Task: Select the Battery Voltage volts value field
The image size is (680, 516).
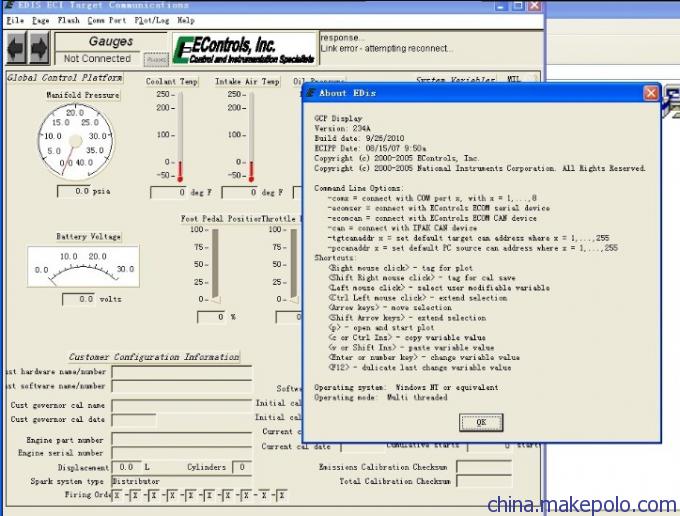Action: pyautogui.click(x=78, y=299)
